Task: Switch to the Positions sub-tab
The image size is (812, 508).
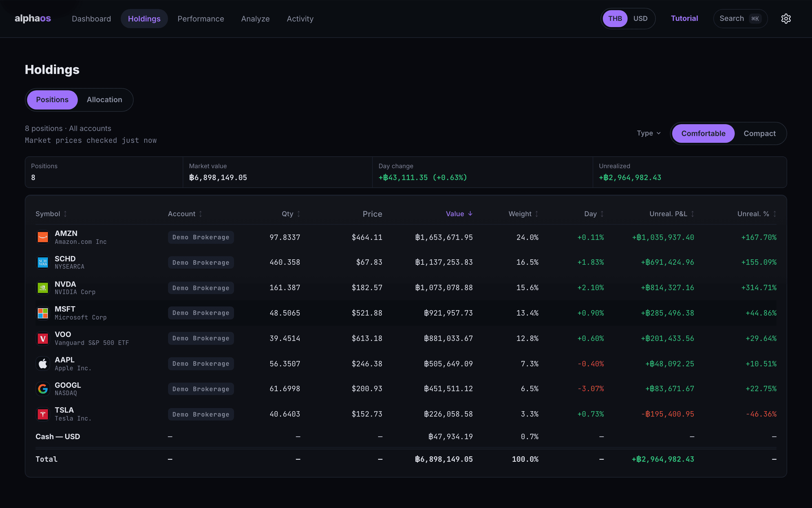Action: click(x=52, y=100)
